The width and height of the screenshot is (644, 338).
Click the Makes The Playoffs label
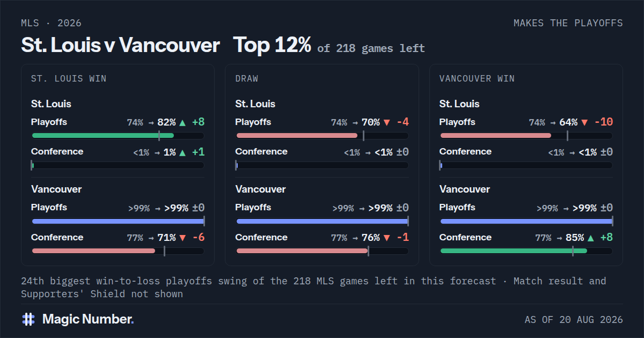(x=568, y=23)
